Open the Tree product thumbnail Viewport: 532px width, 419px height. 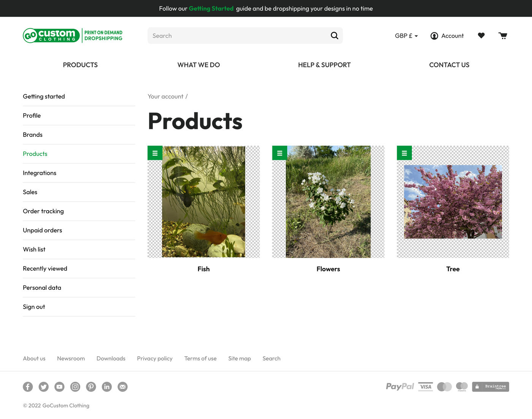click(453, 202)
